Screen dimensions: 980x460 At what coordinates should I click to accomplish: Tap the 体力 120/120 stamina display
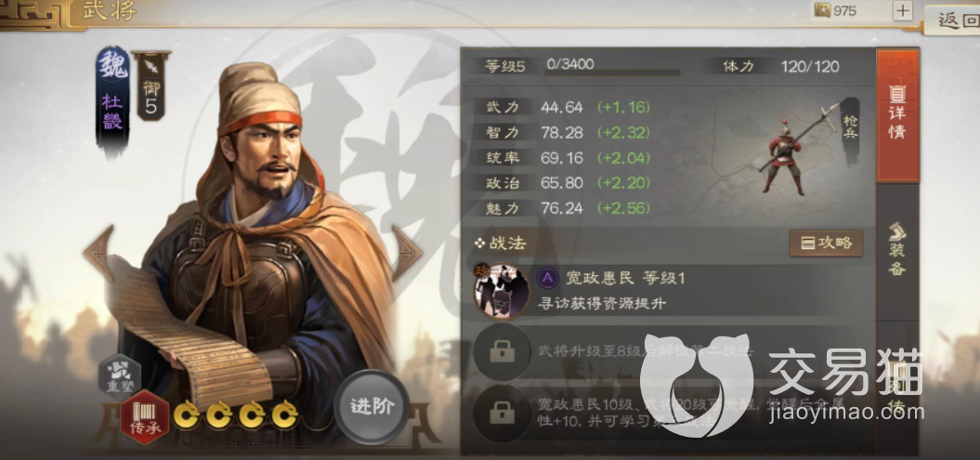coord(778,66)
